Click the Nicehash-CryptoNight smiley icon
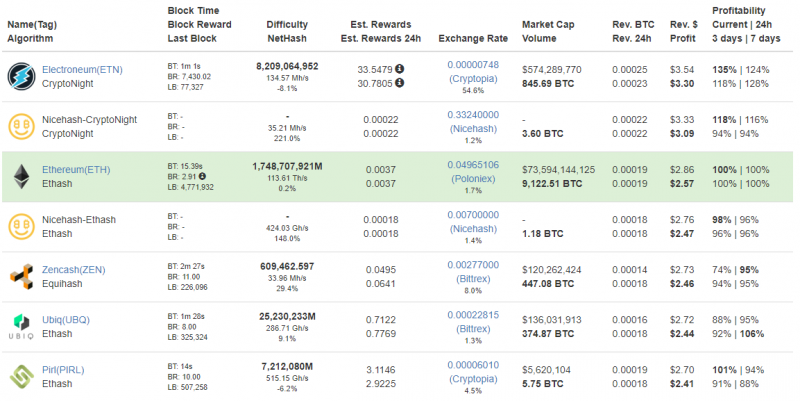Viewport: 800px width, 401px height. tap(20, 126)
